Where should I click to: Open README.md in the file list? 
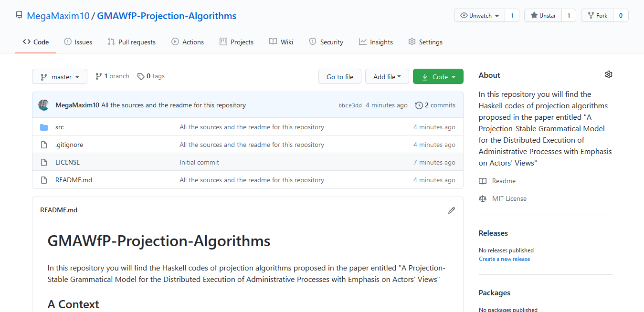74,180
